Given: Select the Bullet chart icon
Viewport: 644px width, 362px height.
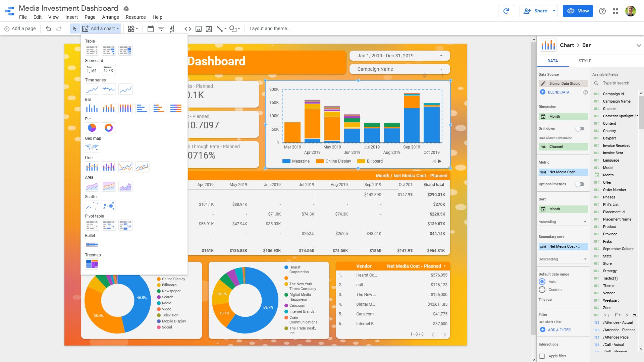Looking at the screenshot, I should (92, 244).
